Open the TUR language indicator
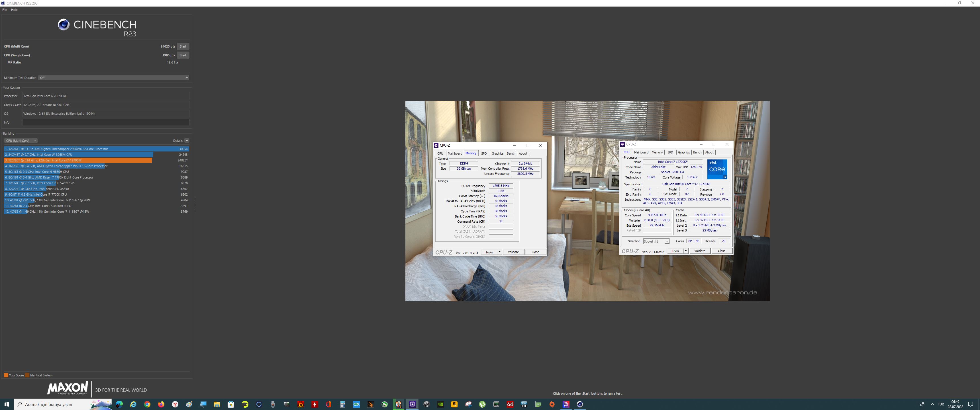 tap(941, 404)
